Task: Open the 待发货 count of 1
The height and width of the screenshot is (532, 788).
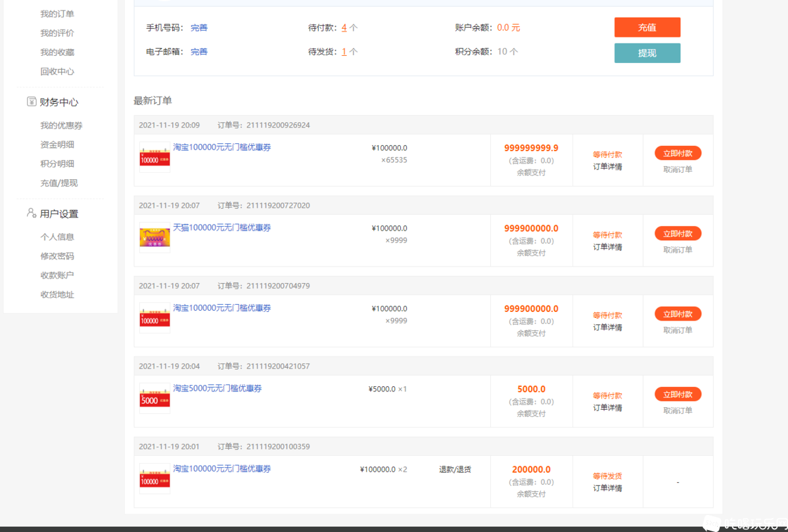Action: (344, 52)
